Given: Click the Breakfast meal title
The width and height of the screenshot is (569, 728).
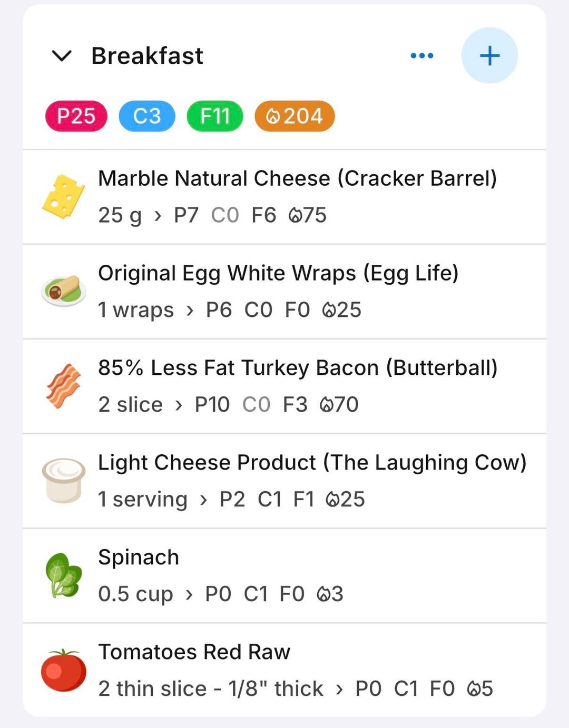Looking at the screenshot, I should click(147, 56).
